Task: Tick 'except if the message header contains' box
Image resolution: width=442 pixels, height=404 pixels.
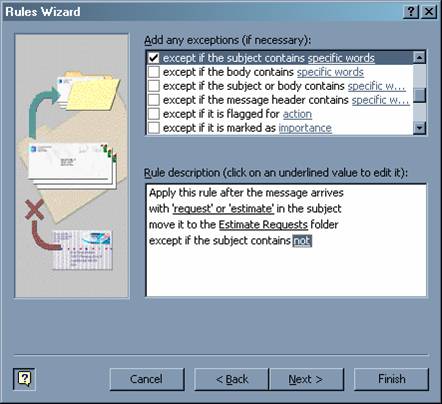Action: 154,100
